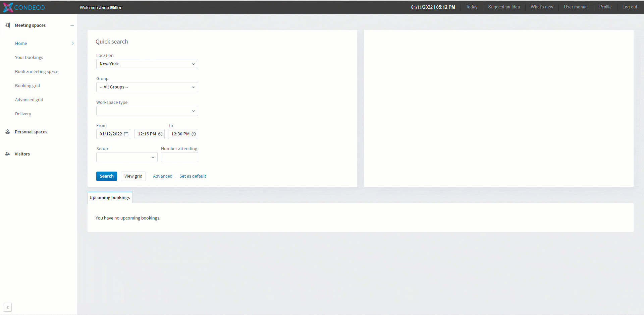The width and height of the screenshot is (644, 315).
Task: Open the User manual menu item
Action: [x=576, y=7]
